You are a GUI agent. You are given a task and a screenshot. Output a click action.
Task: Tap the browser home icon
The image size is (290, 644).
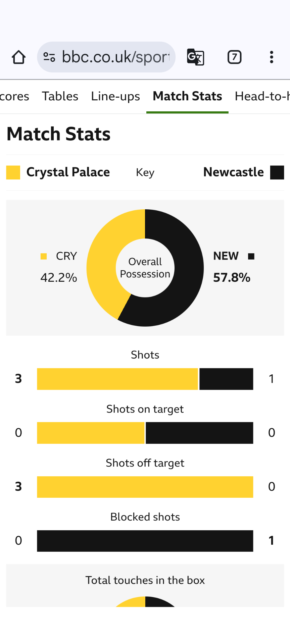click(19, 57)
